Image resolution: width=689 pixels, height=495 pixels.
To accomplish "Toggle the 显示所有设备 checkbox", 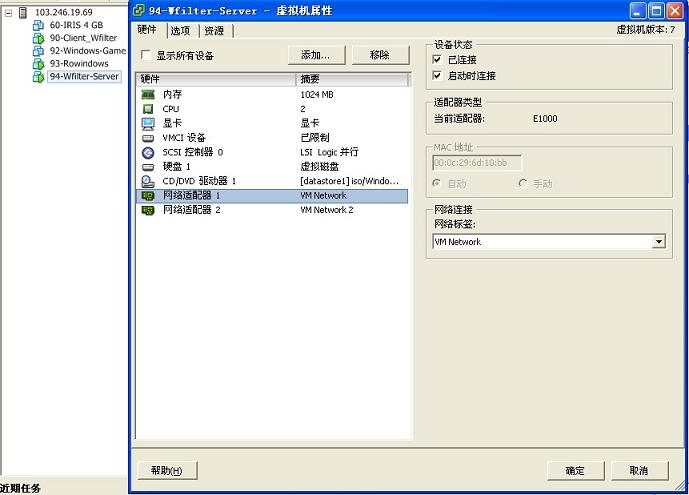I will pyautogui.click(x=146, y=56).
